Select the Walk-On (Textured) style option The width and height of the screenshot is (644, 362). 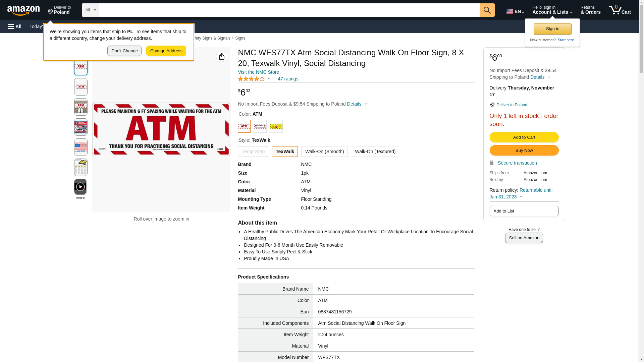(375, 152)
